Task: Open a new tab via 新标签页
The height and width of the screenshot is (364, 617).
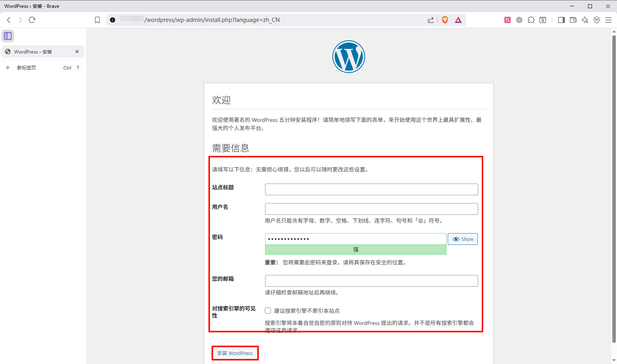Action: click(x=27, y=68)
